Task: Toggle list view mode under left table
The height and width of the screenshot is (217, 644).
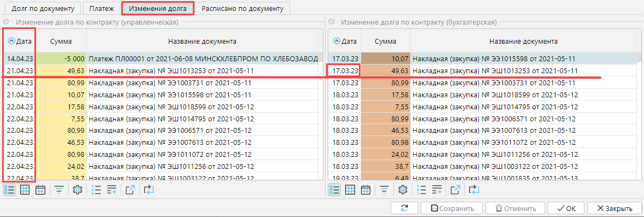Action: 10,190
